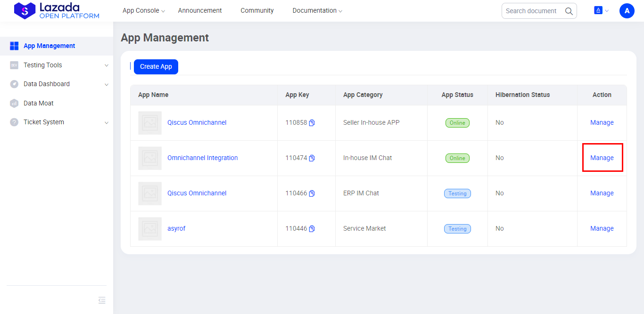Select App Management in the sidebar
This screenshot has width=644, height=314.
(57, 46)
